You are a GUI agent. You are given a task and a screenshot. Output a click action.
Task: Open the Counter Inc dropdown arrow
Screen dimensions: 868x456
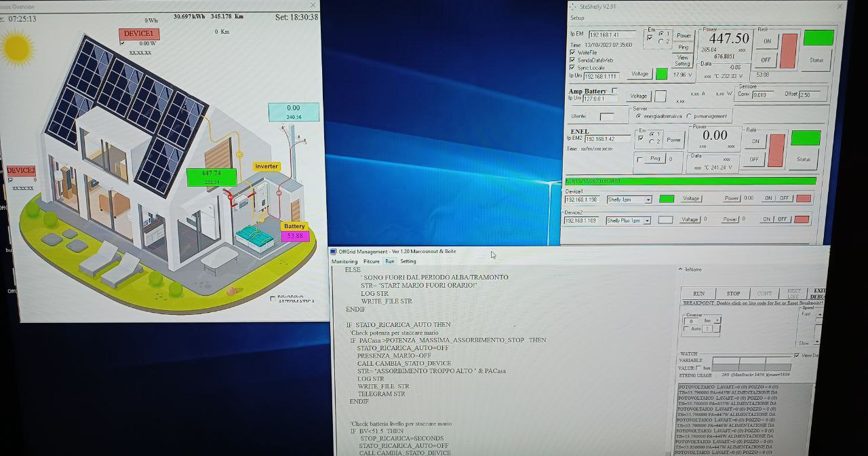(717, 320)
